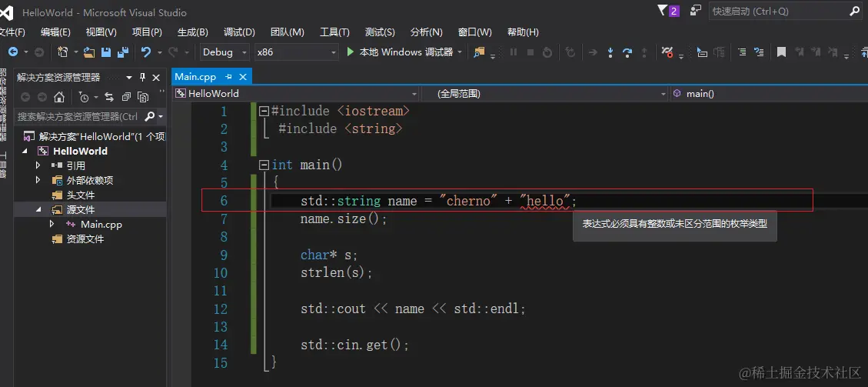Open the dropdown arrow beside New Project
The height and width of the screenshot is (387, 868).
(76, 52)
